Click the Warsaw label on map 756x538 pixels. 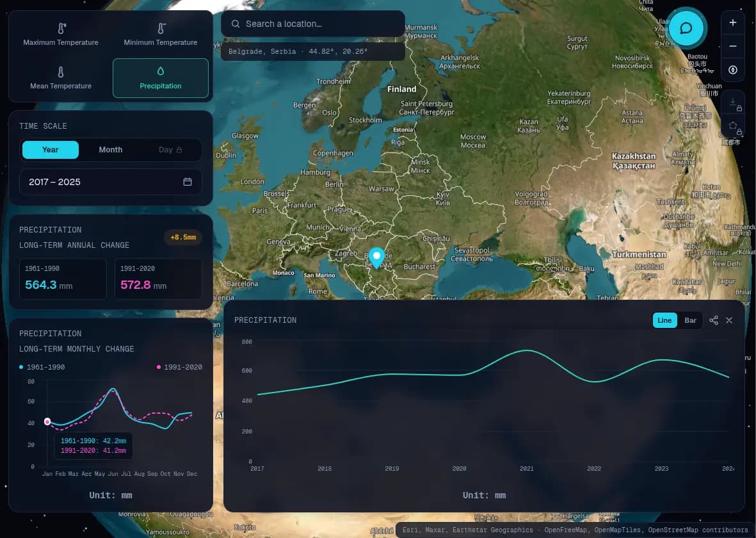pos(382,189)
